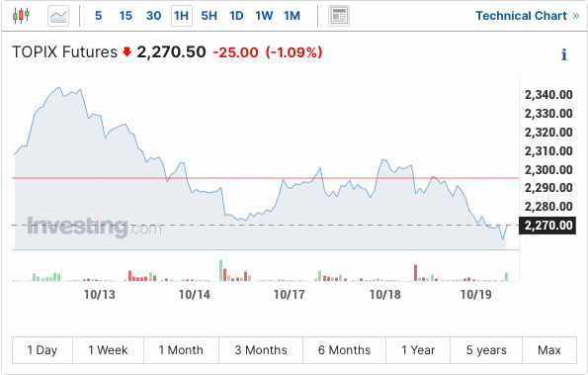Screen dimensions: 588x375
Task: Click the tall red 10/18 volume bar
Action: pos(415,273)
